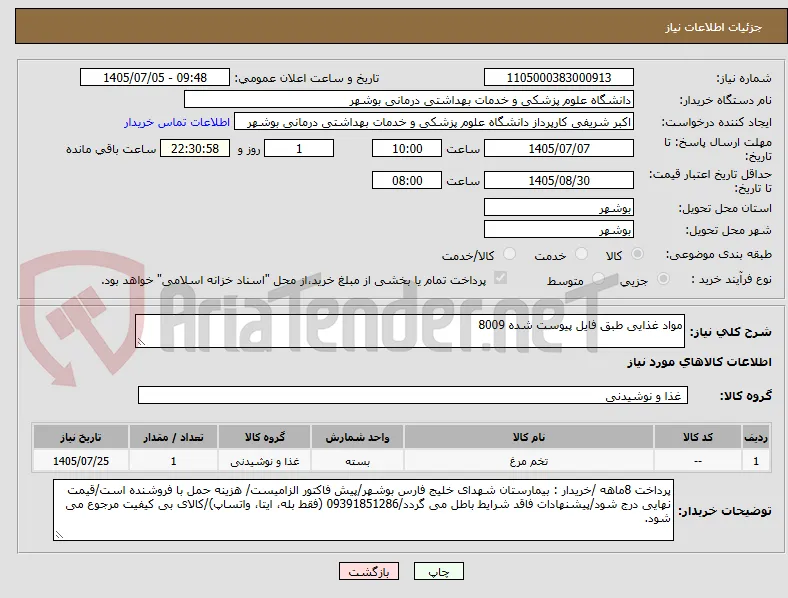Click the چاپ (print) button
The width and height of the screenshot is (788, 598).
click(438, 571)
